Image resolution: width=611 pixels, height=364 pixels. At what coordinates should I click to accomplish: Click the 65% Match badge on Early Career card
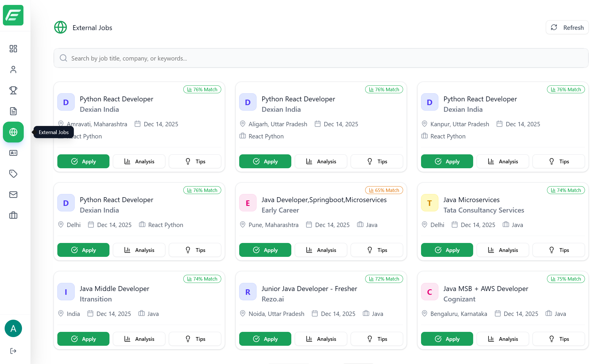click(384, 190)
